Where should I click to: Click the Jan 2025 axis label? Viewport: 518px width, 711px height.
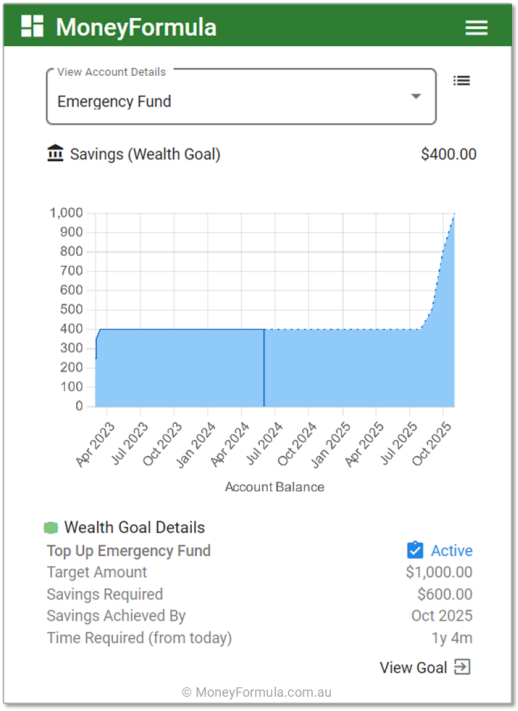pyautogui.click(x=331, y=444)
